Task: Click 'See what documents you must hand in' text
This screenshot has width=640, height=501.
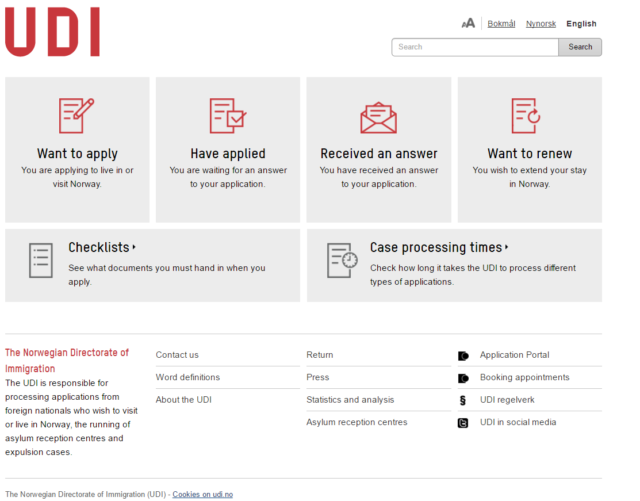Action: pyautogui.click(x=167, y=275)
